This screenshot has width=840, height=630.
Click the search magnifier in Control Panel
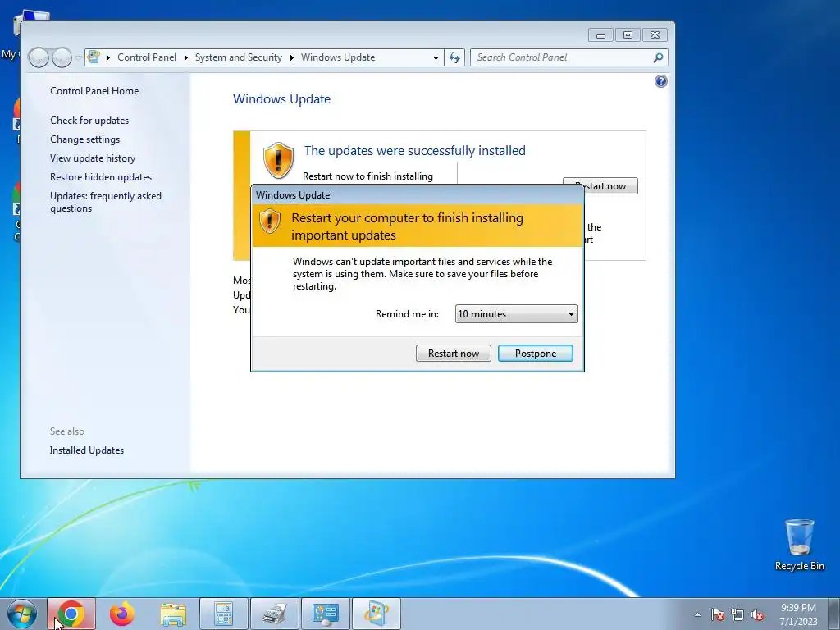click(659, 57)
